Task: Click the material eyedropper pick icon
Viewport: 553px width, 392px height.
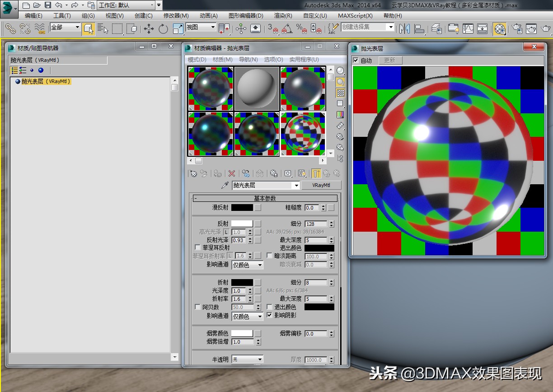Action: (x=225, y=185)
